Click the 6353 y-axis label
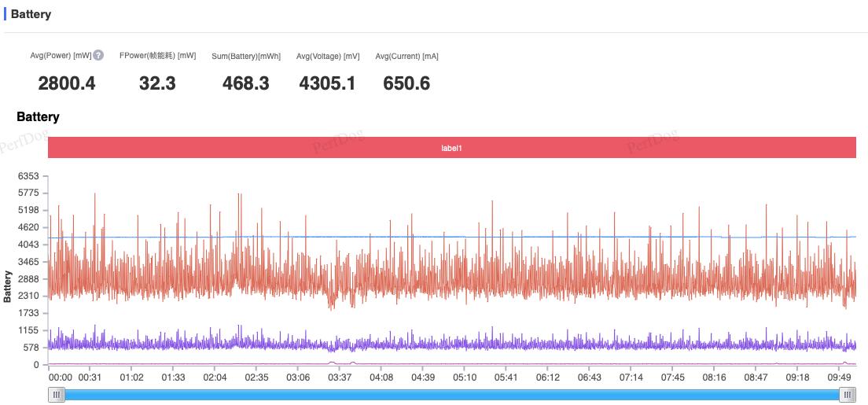This screenshot has width=868, height=405. pyautogui.click(x=29, y=176)
